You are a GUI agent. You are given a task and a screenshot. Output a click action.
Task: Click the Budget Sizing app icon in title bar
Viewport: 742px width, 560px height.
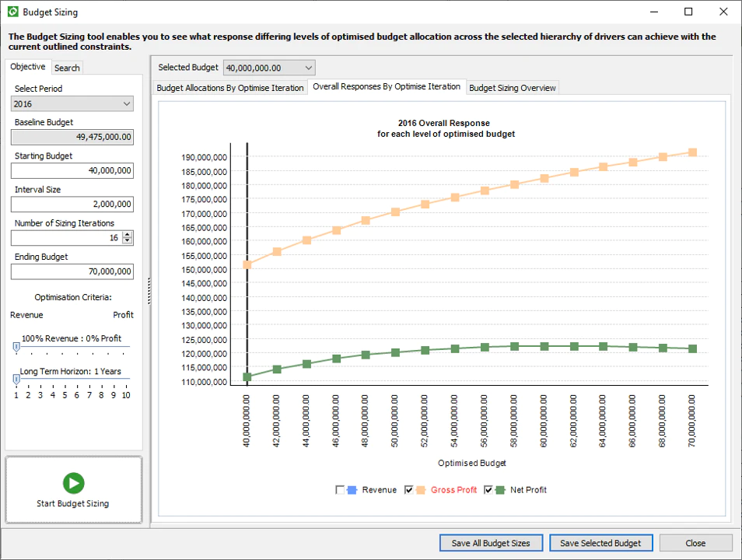[x=12, y=12]
